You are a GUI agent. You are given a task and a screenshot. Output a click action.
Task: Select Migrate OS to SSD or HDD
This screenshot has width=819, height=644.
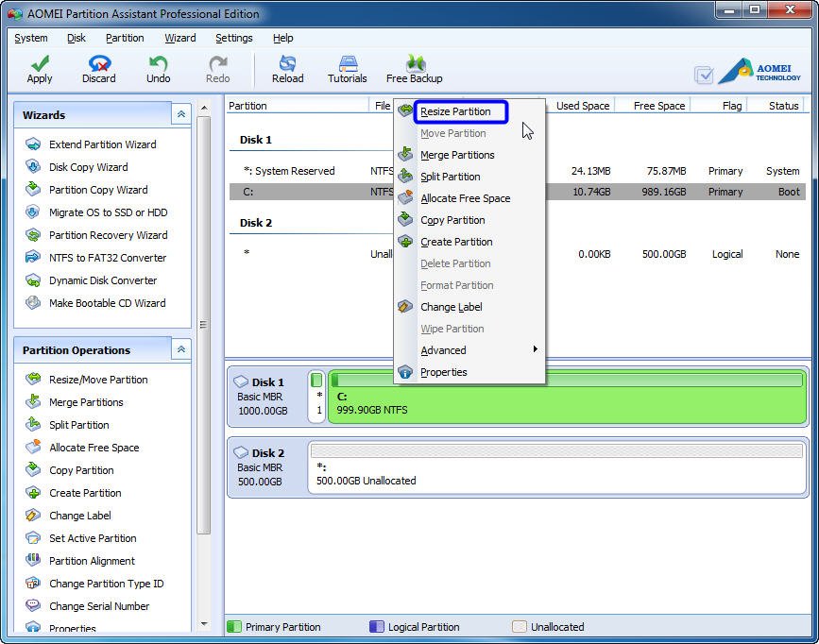pyautogui.click(x=108, y=212)
